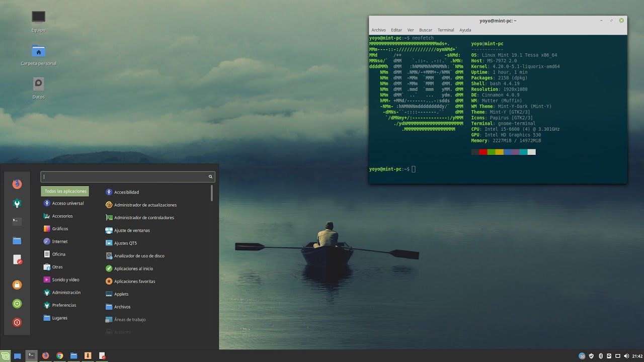Image resolution: width=644 pixels, height=362 pixels.
Task: Open the Editar menu in the terminal
Action: (x=396, y=30)
